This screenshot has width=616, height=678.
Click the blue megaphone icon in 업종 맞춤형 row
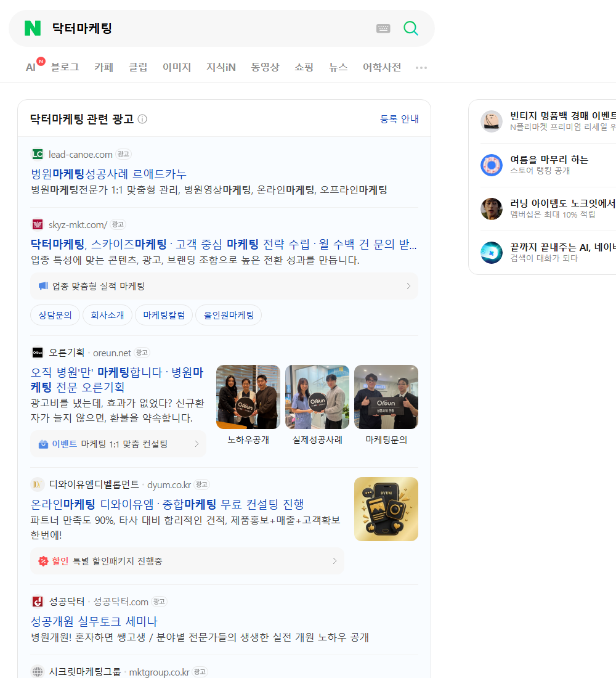click(x=43, y=286)
